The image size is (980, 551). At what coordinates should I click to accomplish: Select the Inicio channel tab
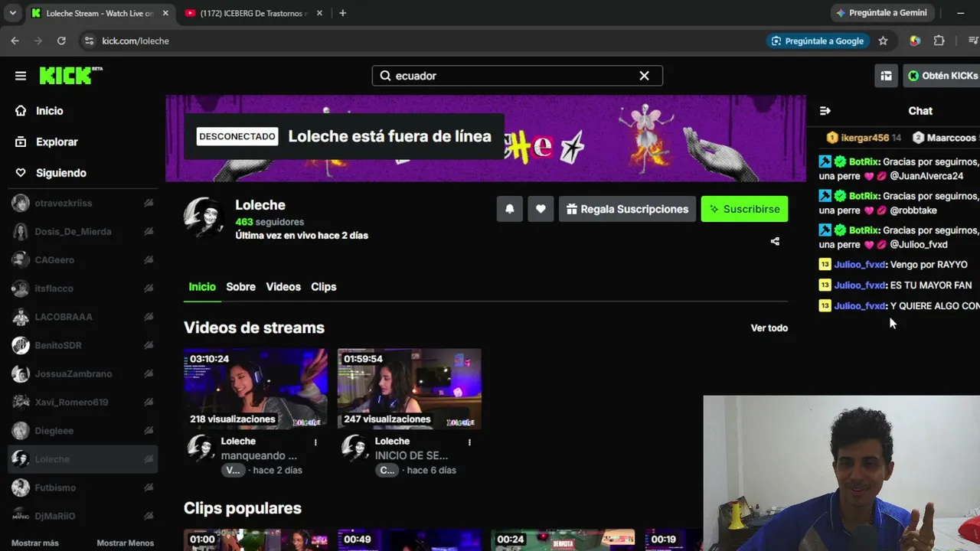point(202,287)
